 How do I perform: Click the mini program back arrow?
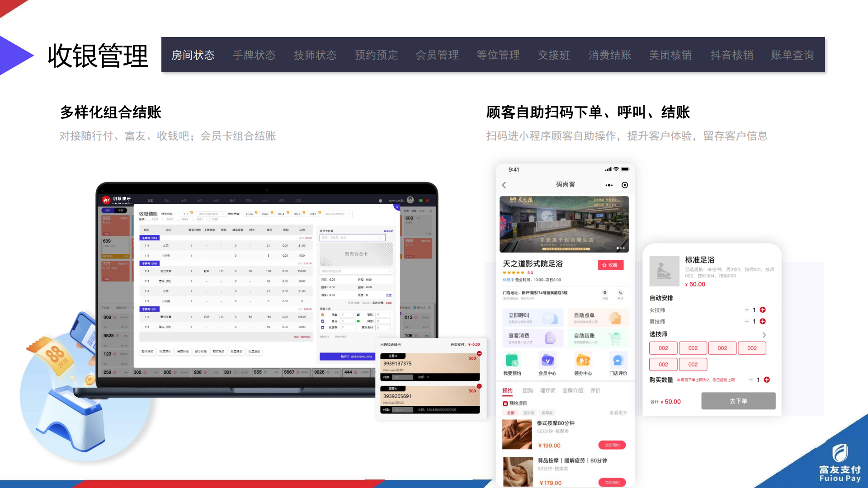tap(504, 185)
